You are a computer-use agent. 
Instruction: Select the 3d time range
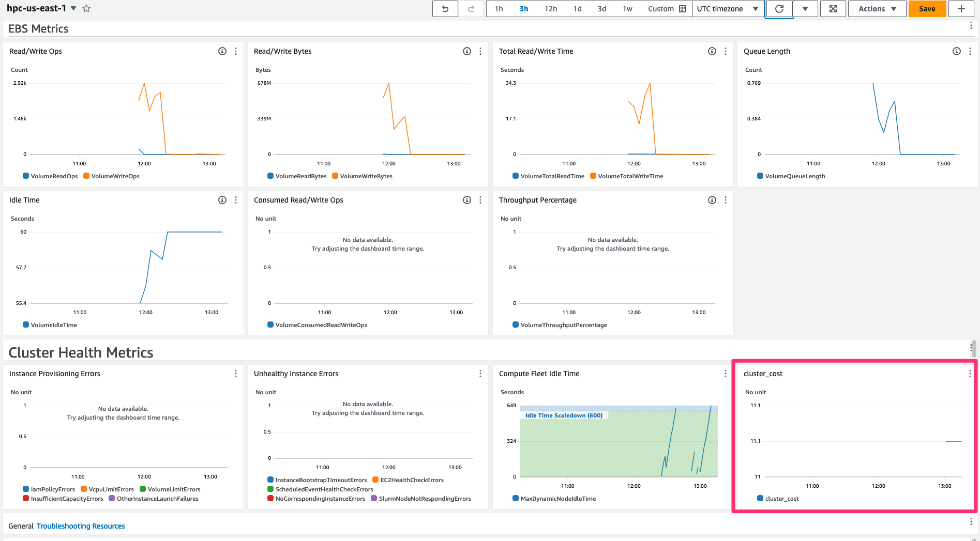point(602,9)
